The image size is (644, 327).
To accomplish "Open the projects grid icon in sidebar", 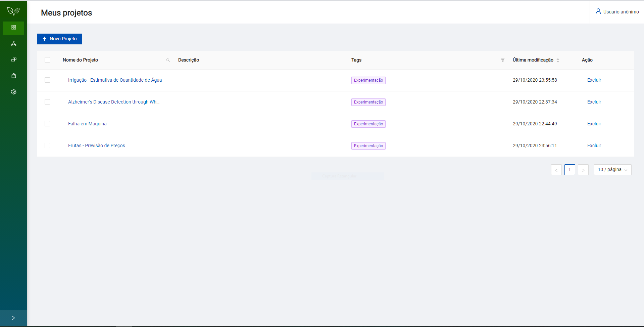I will click(x=13, y=28).
